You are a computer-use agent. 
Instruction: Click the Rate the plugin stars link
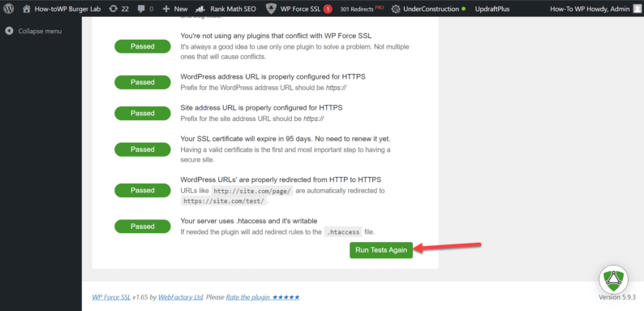pyautogui.click(x=263, y=297)
